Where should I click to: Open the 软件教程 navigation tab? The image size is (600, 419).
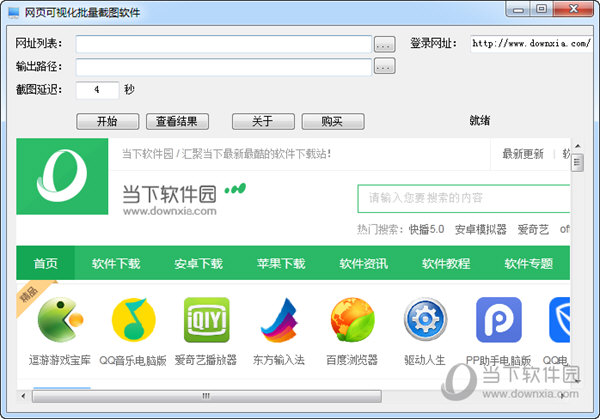pyautogui.click(x=446, y=263)
